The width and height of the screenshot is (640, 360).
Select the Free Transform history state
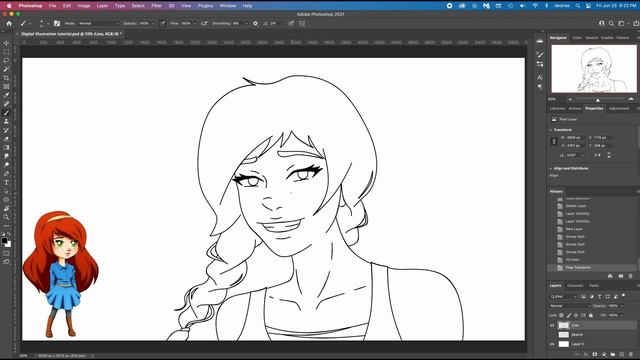[592, 268]
